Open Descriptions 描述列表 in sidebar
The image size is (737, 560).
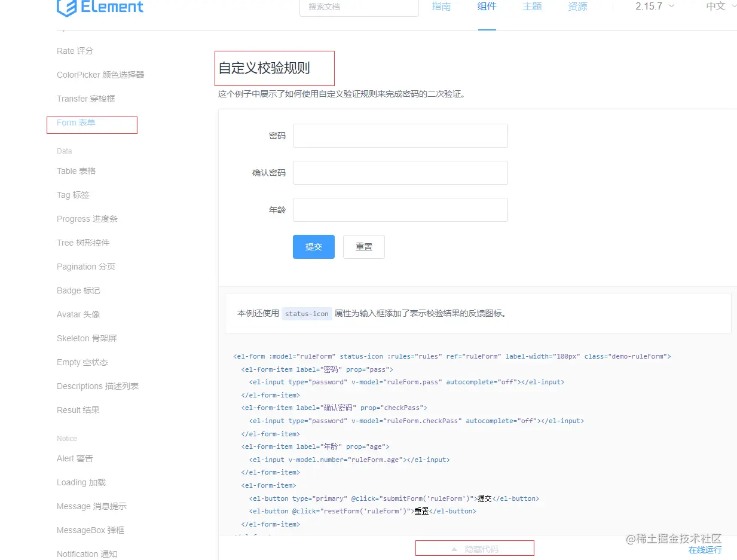[x=98, y=386]
